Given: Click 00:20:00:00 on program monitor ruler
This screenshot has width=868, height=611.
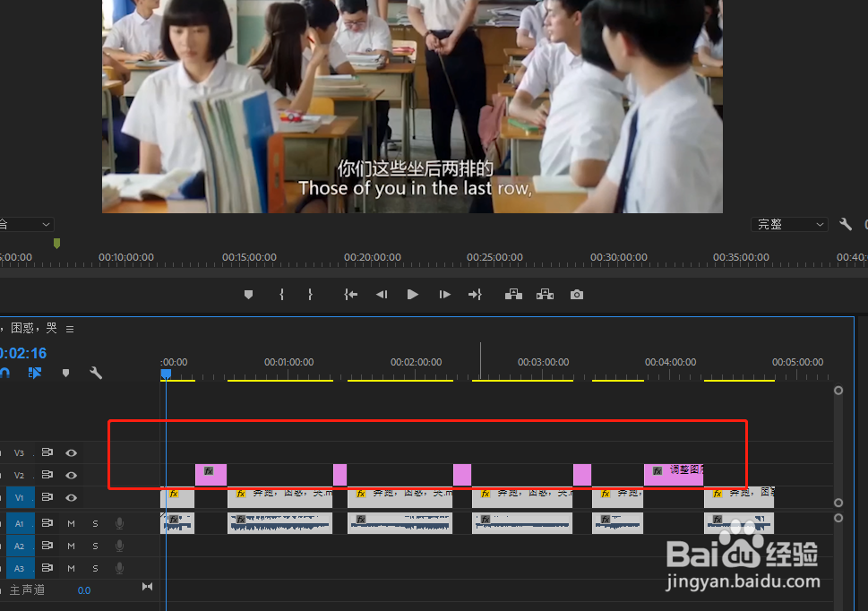Looking at the screenshot, I should [x=372, y=257].
